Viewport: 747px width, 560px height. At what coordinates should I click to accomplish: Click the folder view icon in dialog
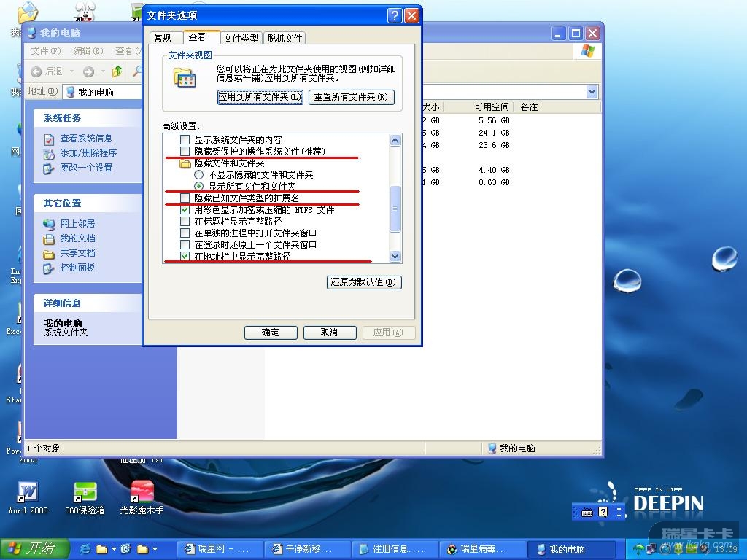point(185,77)
